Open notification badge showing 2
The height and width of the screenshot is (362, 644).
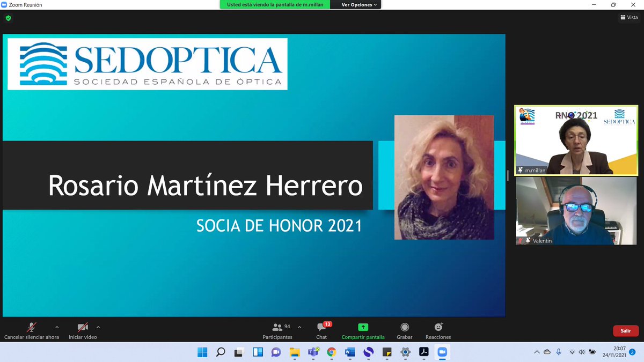click(632, 352)
